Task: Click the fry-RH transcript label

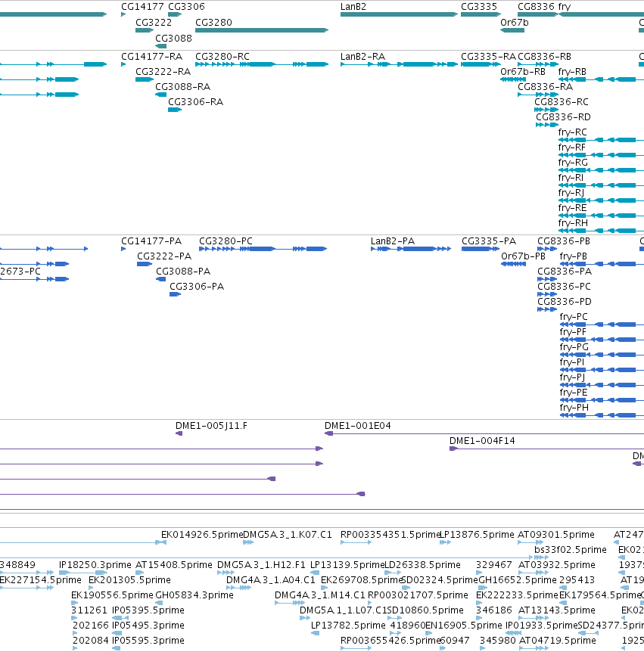Action: [573, 223]
